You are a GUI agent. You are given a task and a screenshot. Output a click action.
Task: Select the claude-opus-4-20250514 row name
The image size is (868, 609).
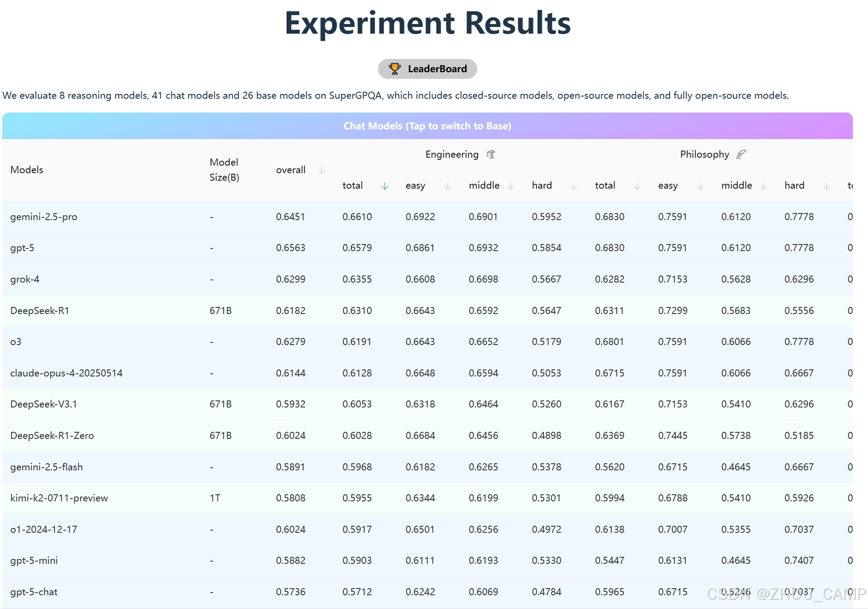pyautogui.click(x=66, y=373)
